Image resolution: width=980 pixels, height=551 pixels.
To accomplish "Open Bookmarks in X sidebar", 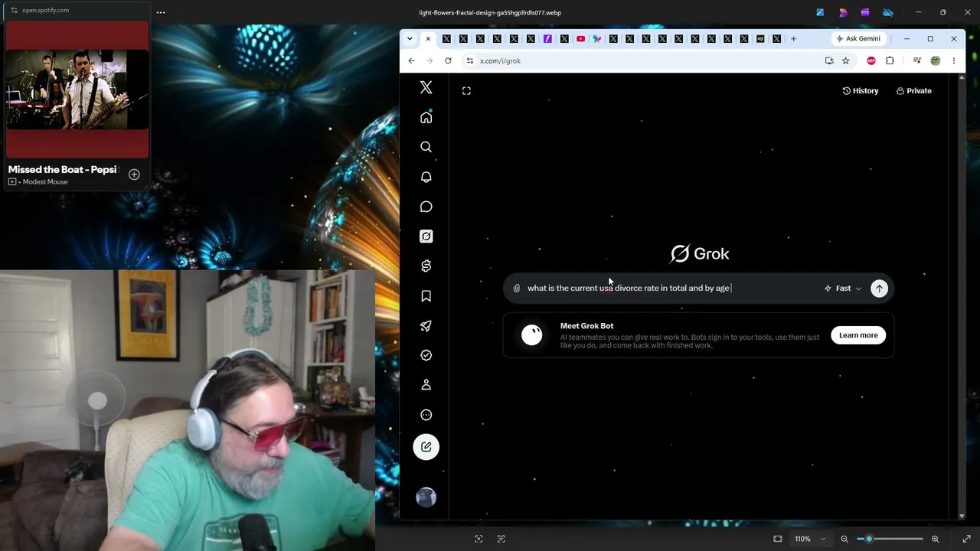I will click(x=426, y=296).
